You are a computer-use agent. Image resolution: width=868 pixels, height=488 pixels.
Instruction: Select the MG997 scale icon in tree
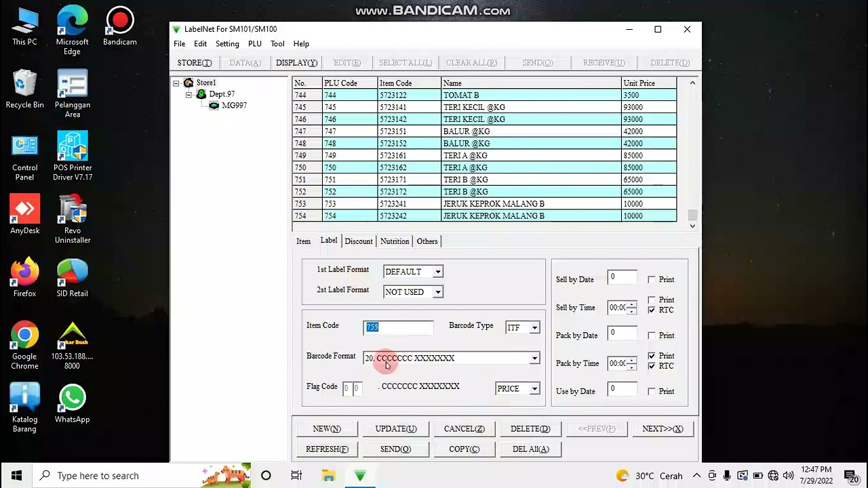click(214, 106)
